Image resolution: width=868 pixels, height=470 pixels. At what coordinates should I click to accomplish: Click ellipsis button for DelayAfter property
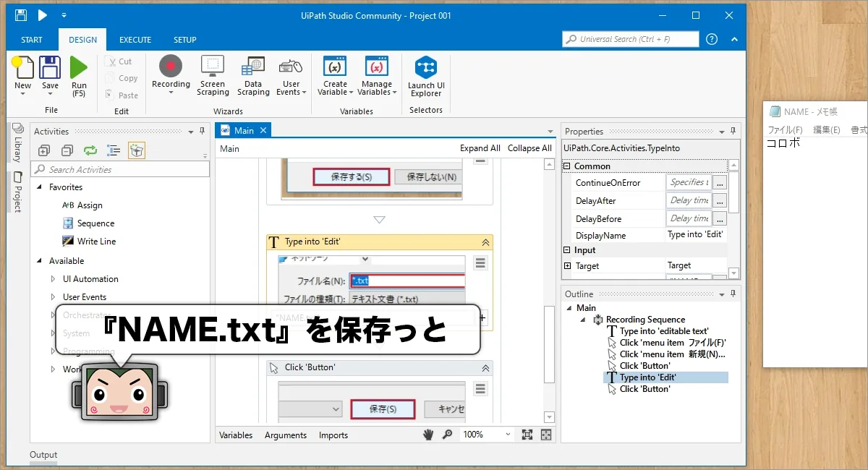point(719,200)
